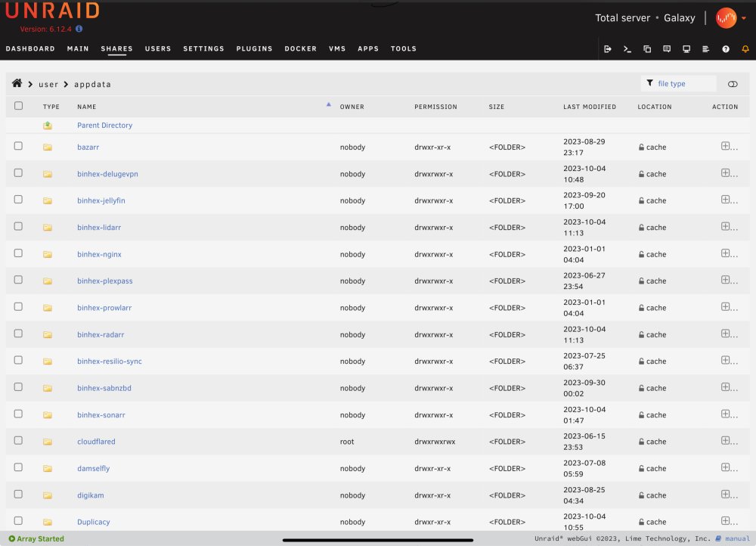Open the notifications bell icon
The image size is (756, 546).
745,48
